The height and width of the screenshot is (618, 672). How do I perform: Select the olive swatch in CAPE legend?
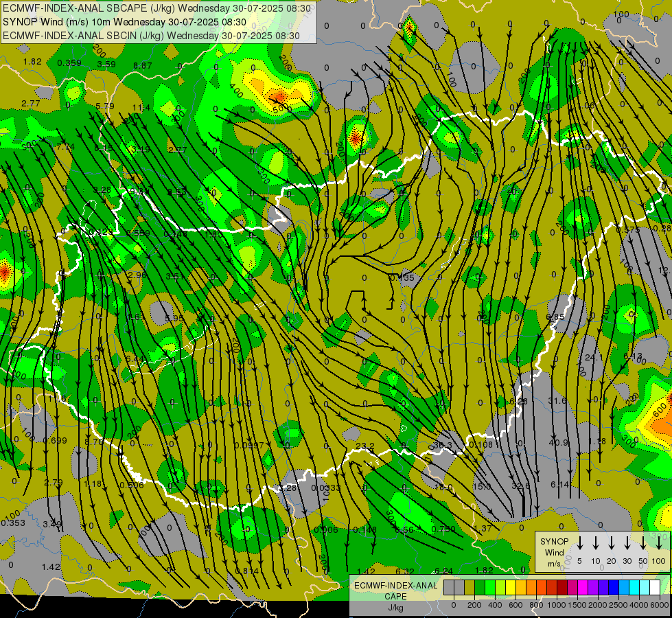tap(470, 588)
